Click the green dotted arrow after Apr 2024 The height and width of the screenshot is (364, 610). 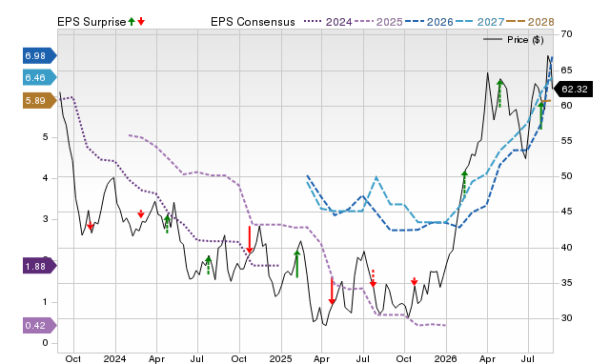168,224
